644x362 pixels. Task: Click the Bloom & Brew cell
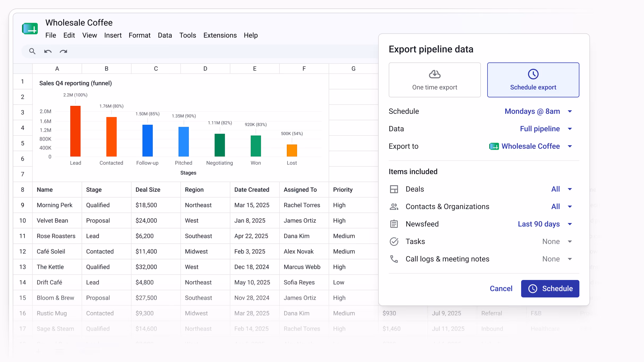57,298
